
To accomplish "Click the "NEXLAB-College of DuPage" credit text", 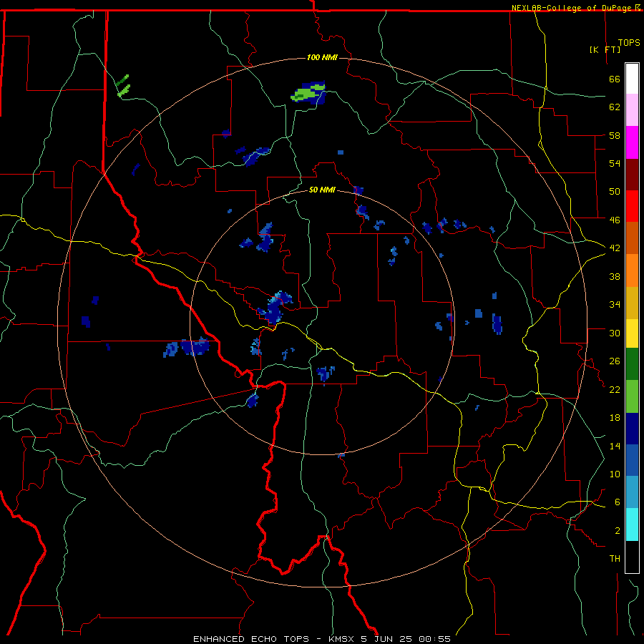I will coord(572,8).
